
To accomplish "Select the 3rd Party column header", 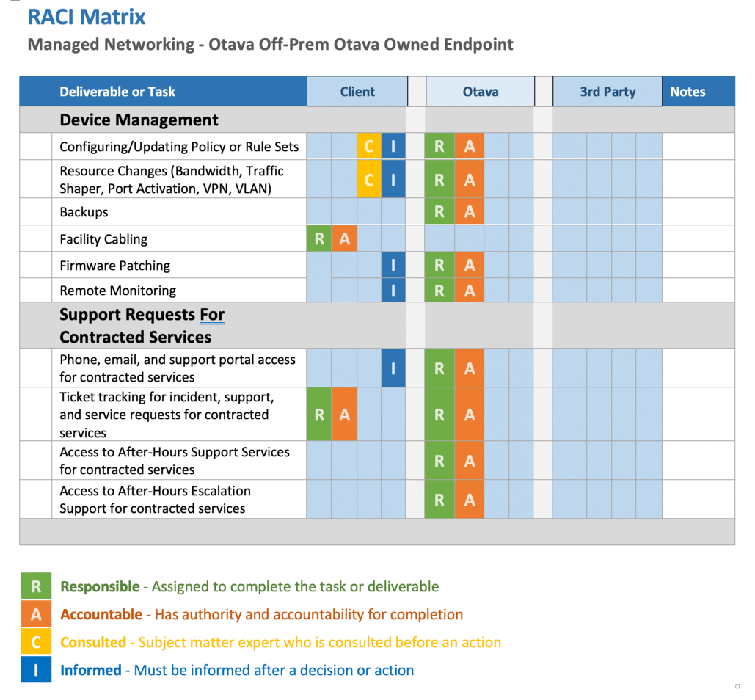I will click(608, 92).
